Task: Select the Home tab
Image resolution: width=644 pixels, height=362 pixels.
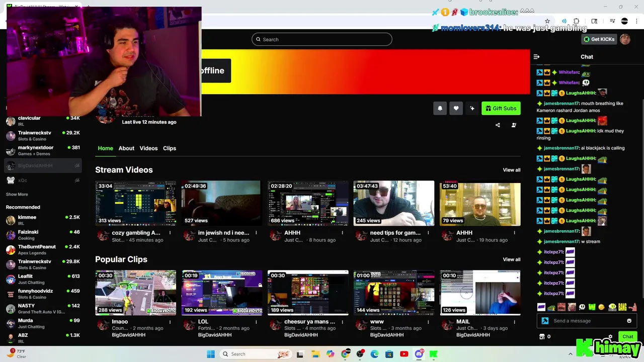Action: coord(105,148)
